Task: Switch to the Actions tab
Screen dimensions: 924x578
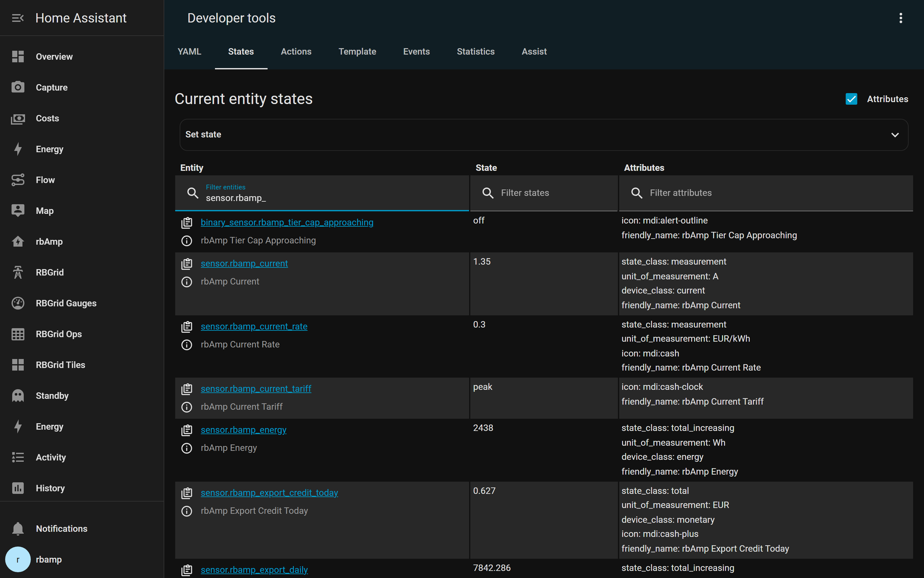Action: click(x=296, y=52)
